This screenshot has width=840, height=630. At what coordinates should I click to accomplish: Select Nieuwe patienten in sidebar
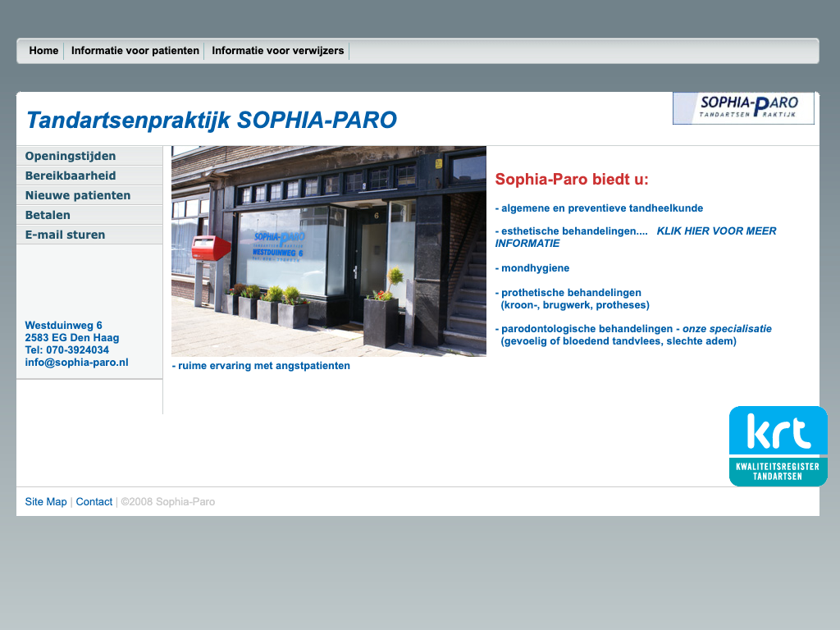click(x=78, y=195)
